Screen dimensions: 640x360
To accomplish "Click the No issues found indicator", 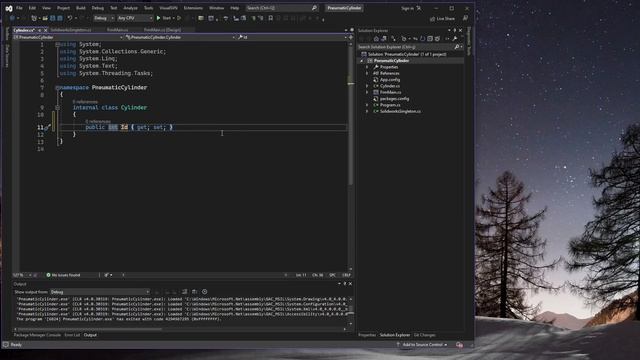I will pyautogui.click(x=63, y=275).
